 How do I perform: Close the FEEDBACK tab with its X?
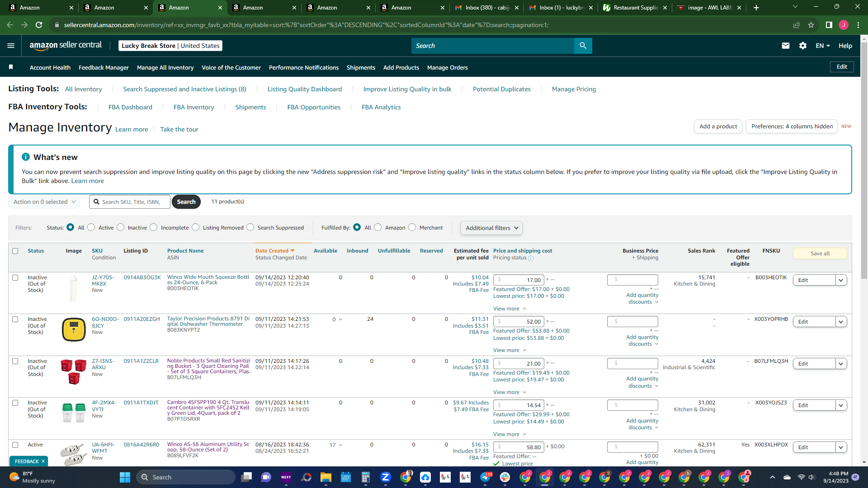click(43, 461)
